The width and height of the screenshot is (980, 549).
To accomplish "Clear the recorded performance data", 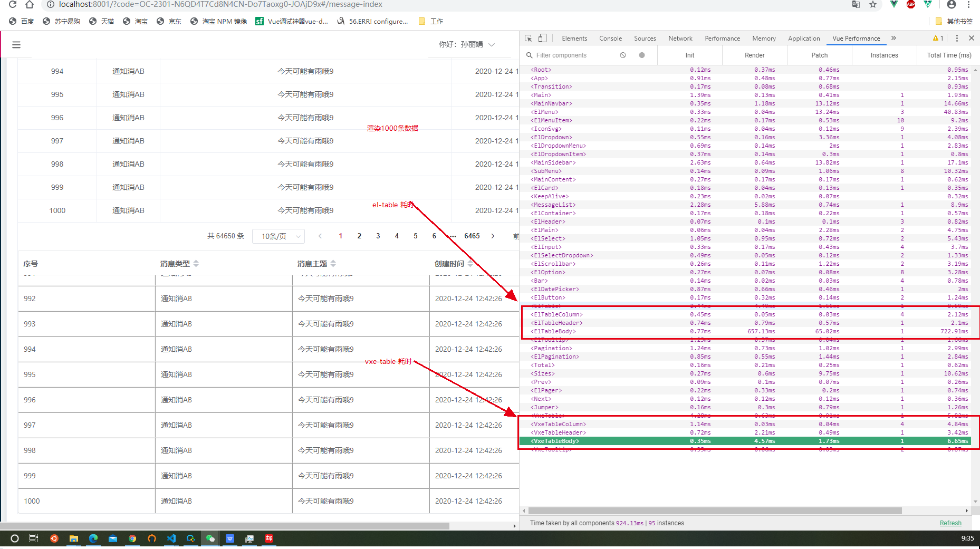I will (x=623, y=55).
